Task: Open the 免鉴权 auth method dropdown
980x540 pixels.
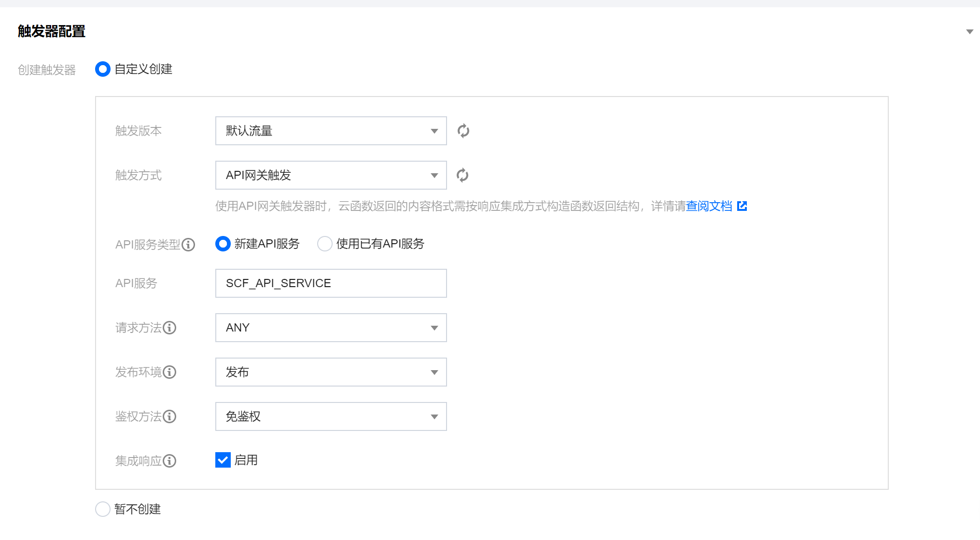Action: tap(331, 416)
